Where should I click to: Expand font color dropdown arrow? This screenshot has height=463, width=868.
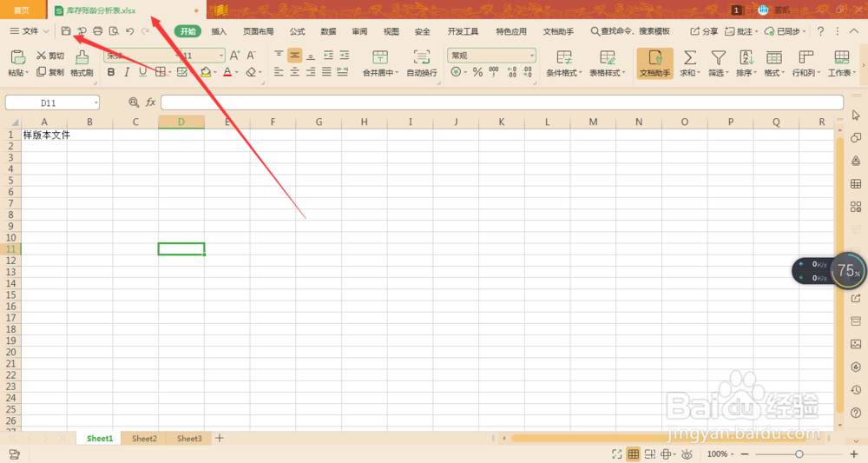237,73
